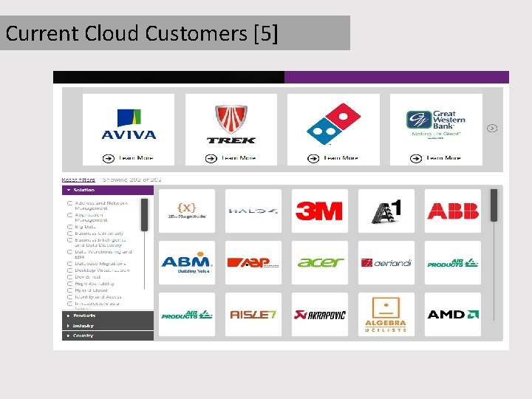Click the arrow icon under Aviva
The height and width of the screenshot is (399, 532).
(x=109, y=158)
